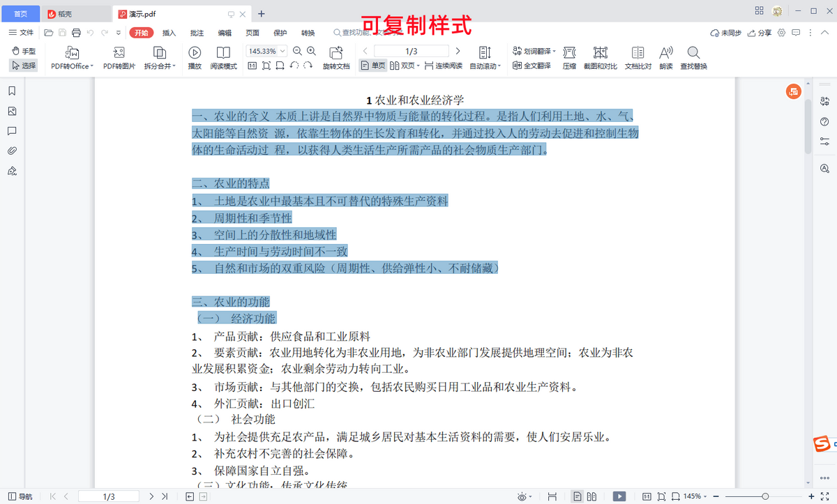The height and width of the screenshot is (504, 837).
Task: Toggle 单页 single page view
Action: coord(373,66)
